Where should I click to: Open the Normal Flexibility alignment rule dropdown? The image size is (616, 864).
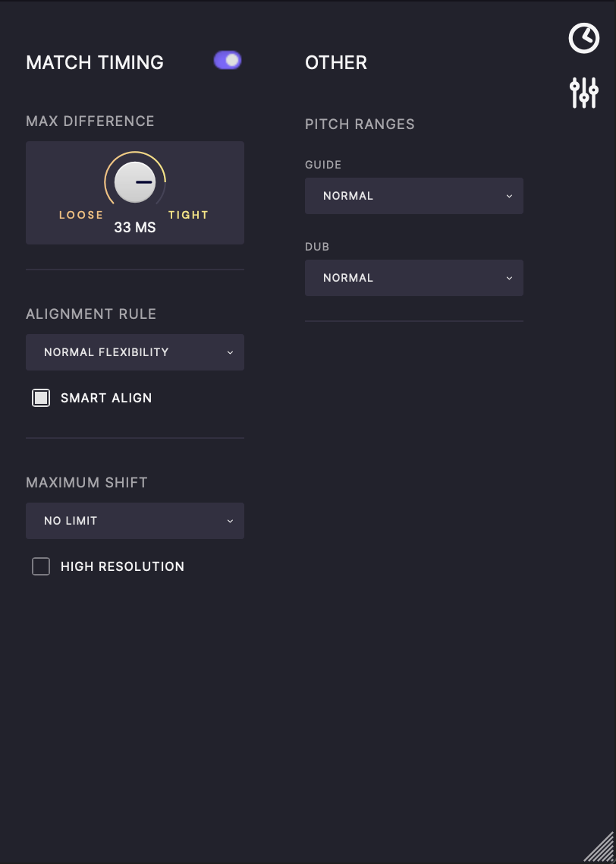(x=135, y=352)
